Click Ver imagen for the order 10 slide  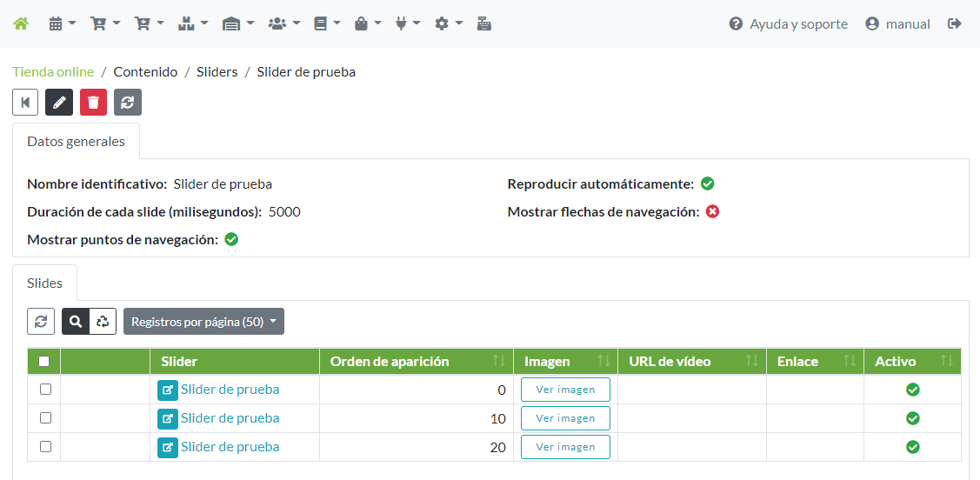[565, 418]
